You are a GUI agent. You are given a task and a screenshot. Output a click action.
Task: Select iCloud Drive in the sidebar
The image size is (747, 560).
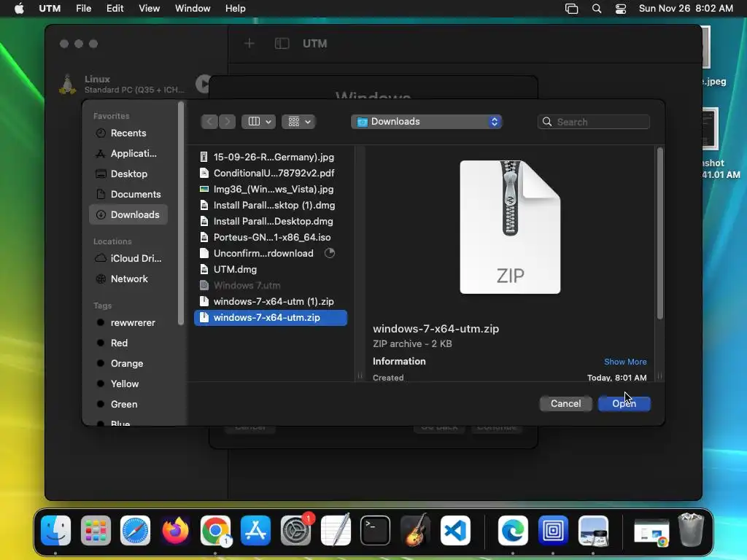[128, 259]
